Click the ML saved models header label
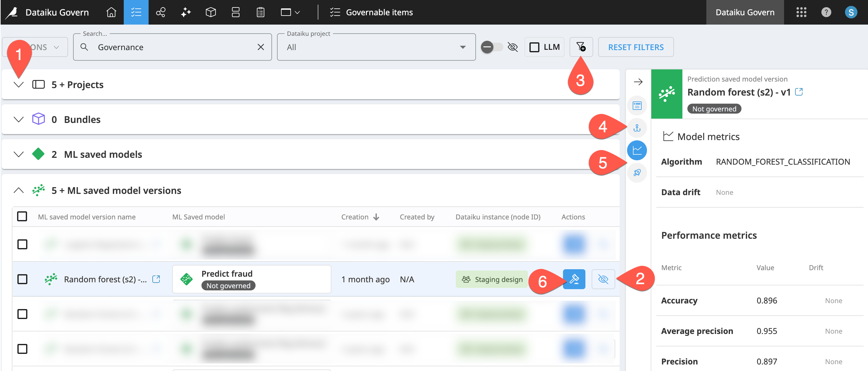The width and height of the screenshot is (868, 371). click(103, 154)
